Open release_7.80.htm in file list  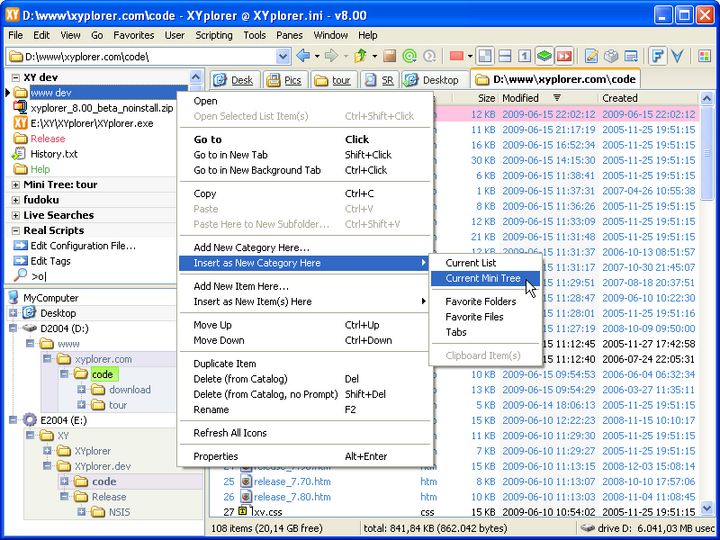pyautogui.click(x=292, y=497)
